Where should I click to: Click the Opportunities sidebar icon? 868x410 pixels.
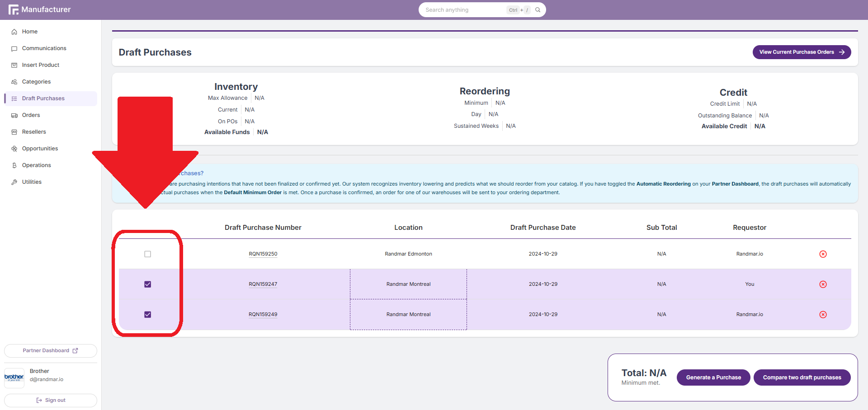pyautogui.click(x=14, y=149)
